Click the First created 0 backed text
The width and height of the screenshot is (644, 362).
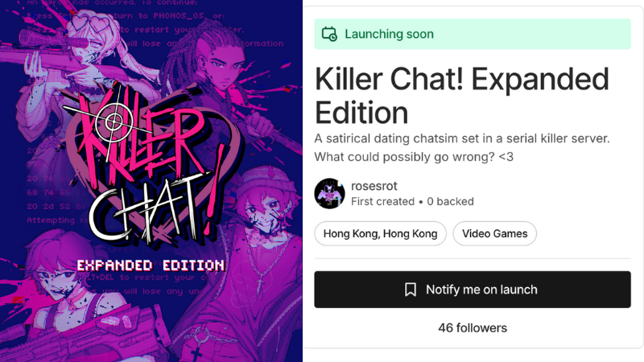[x=412, y=202]
